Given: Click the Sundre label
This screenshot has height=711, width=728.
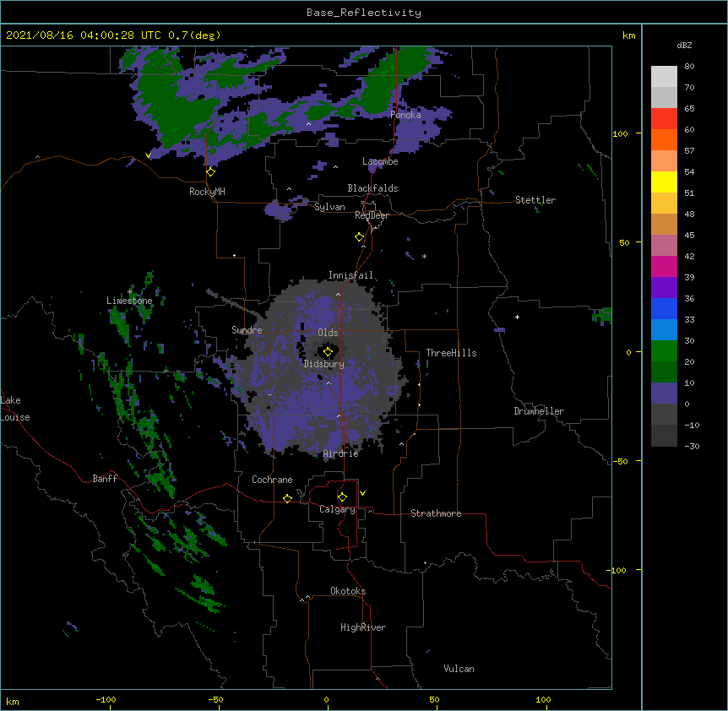Looking at the screenshot, I should (x=247, y=330).
